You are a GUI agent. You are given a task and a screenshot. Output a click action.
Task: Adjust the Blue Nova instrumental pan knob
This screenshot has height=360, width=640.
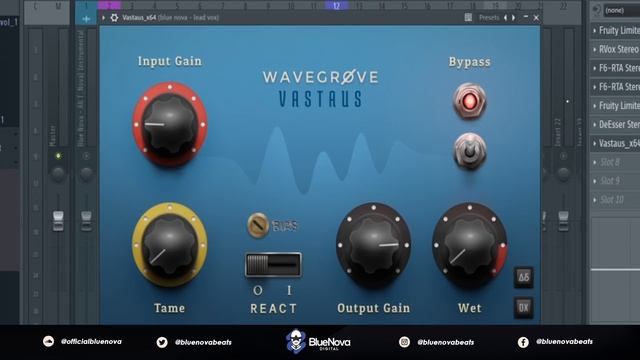coord(86,174)
